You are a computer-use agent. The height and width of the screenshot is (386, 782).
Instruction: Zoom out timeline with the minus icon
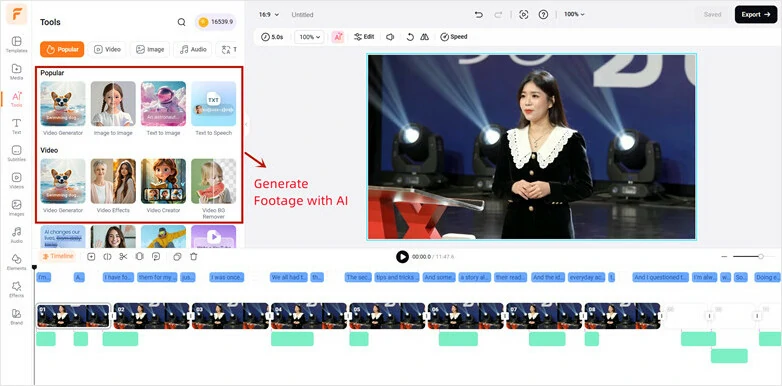pos(724,256)
